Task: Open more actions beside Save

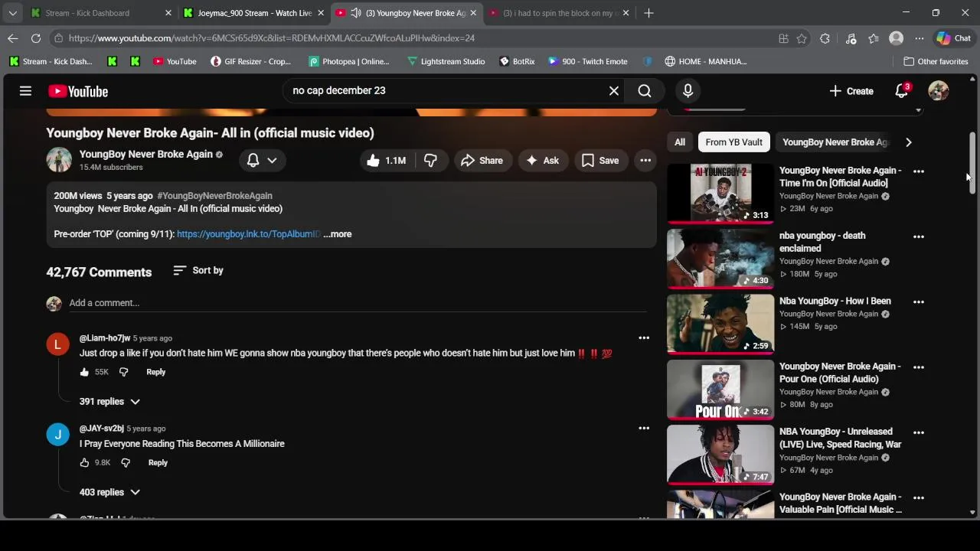Action: [x=645, y=161]
